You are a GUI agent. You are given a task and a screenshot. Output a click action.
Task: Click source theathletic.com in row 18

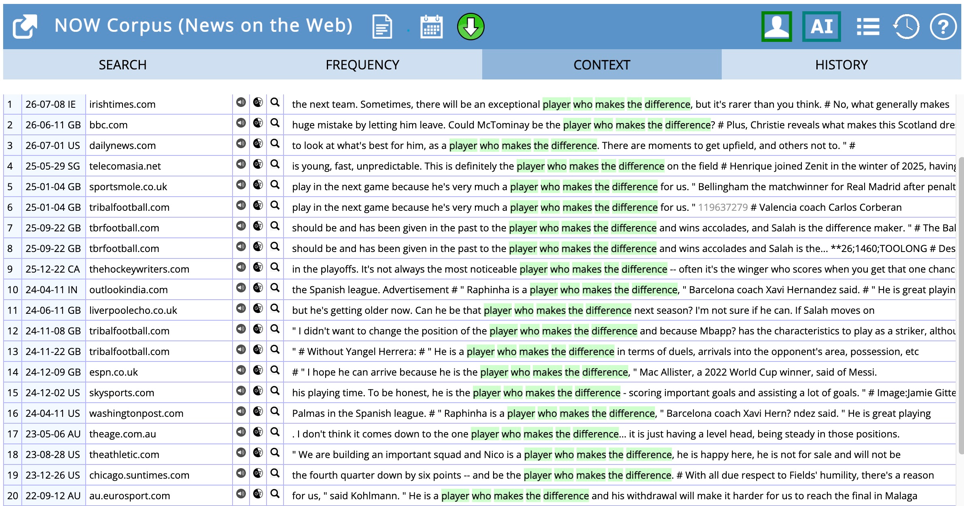coord(124,454)
